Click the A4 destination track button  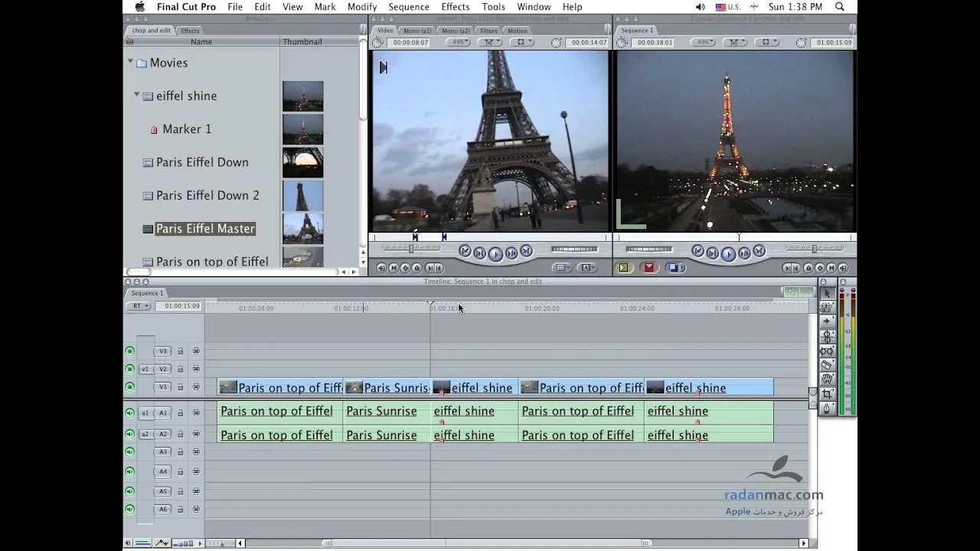162,471
